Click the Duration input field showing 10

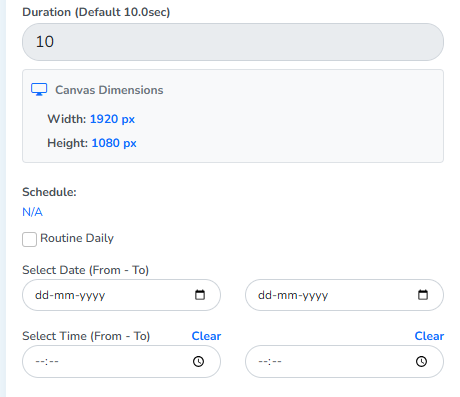pyautogui.click(x=233, y=42)
